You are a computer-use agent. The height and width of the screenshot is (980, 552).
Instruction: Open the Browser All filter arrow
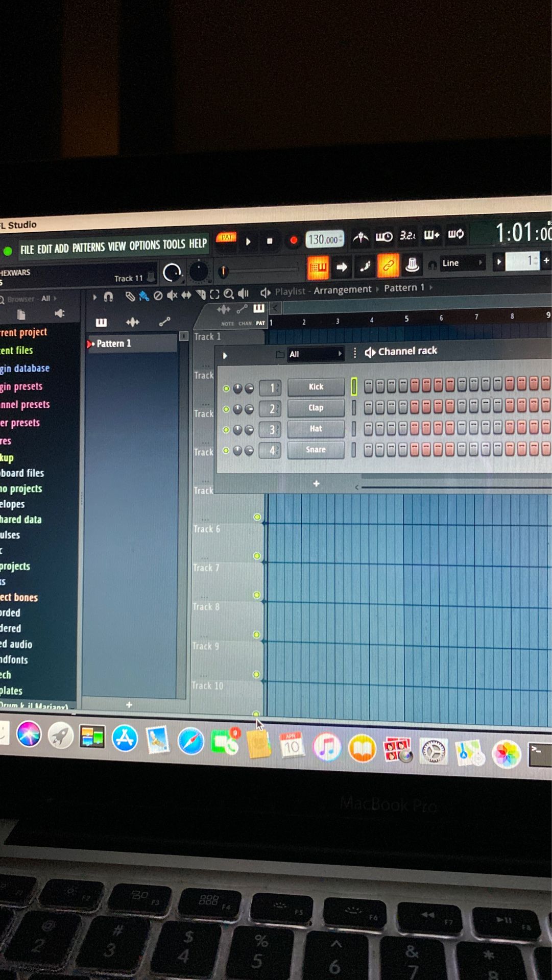click(55, 298)
